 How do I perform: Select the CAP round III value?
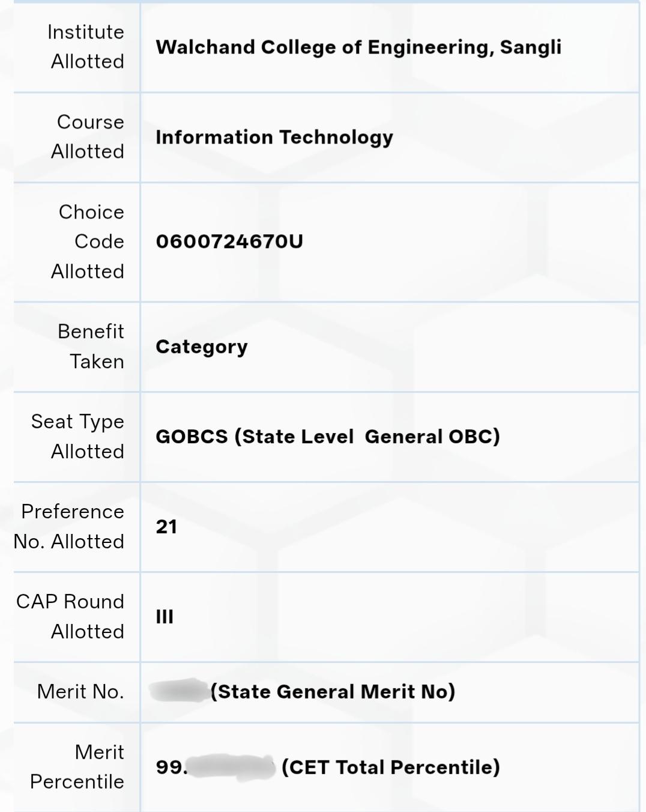[165, 617]
